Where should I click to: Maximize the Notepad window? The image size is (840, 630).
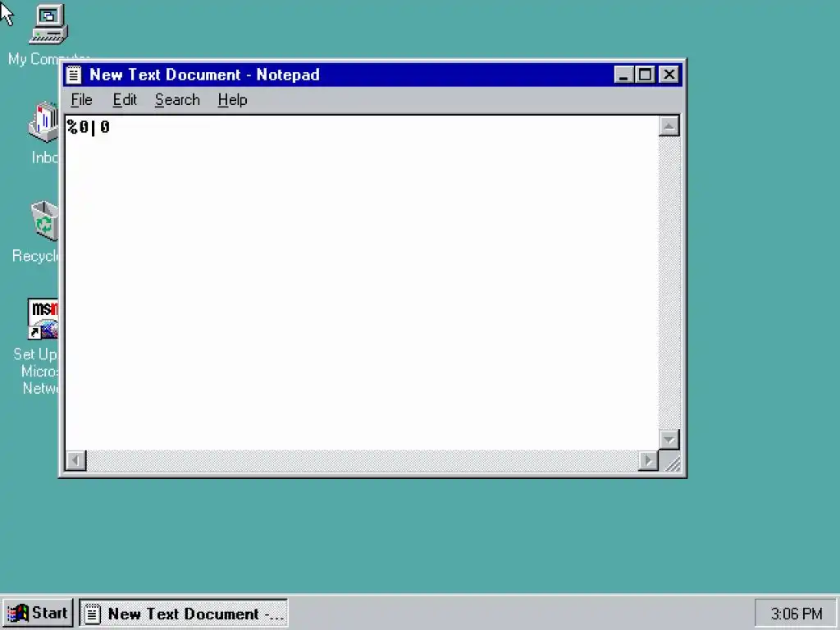(645, 75)
